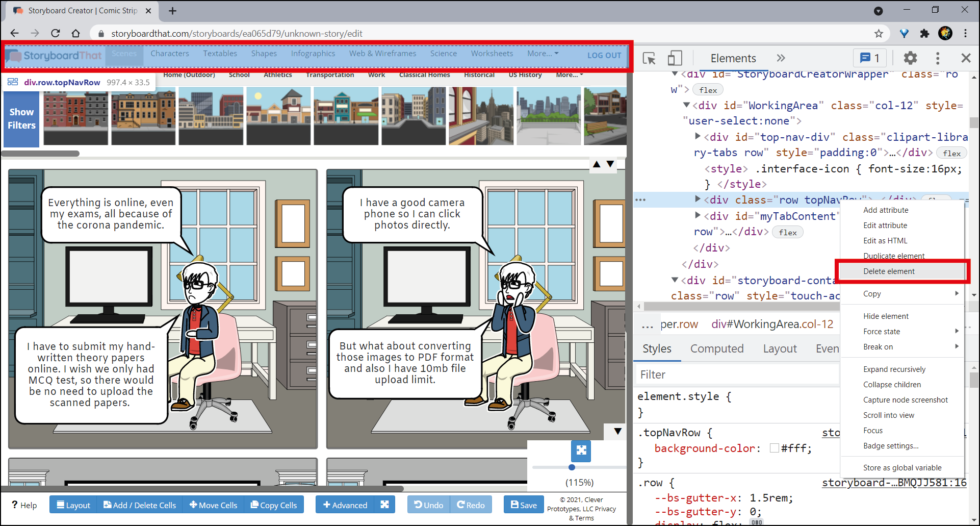Viewport: 980px width, 526px height.
Task: Click Copy Cells button
Action: tap(274, 505)
